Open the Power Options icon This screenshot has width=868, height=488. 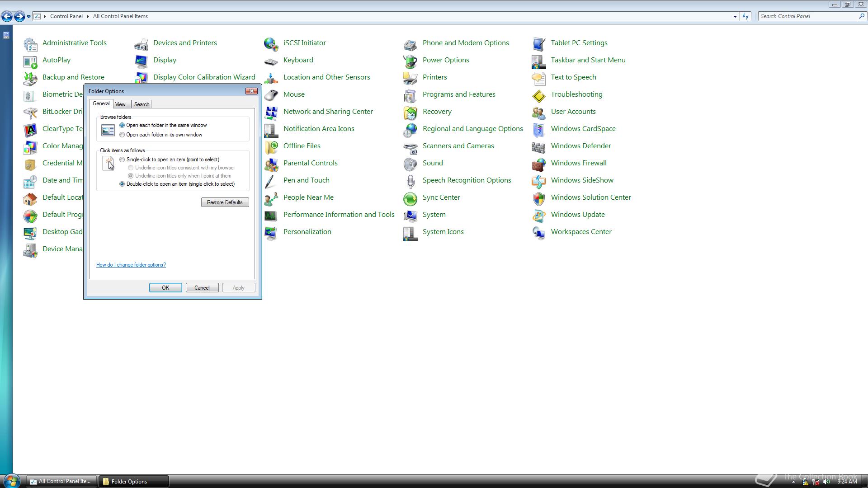coord(410,61)
